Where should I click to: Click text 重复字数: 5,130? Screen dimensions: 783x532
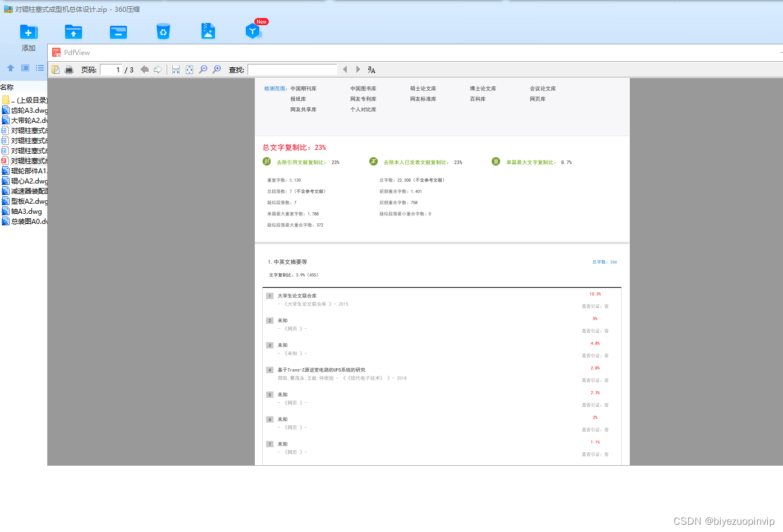(x=284, y=180)
